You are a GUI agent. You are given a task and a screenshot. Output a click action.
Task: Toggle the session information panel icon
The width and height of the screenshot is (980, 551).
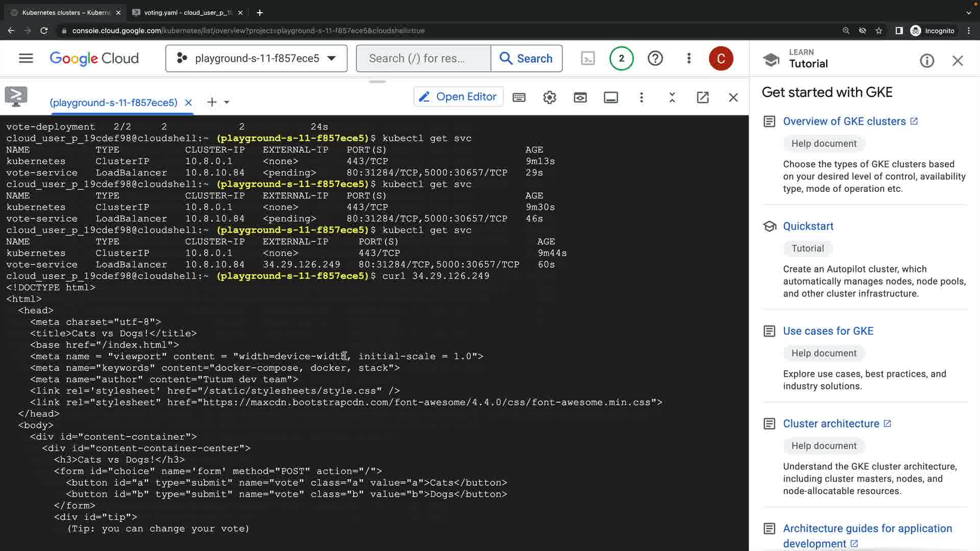(x=610, y=97)
